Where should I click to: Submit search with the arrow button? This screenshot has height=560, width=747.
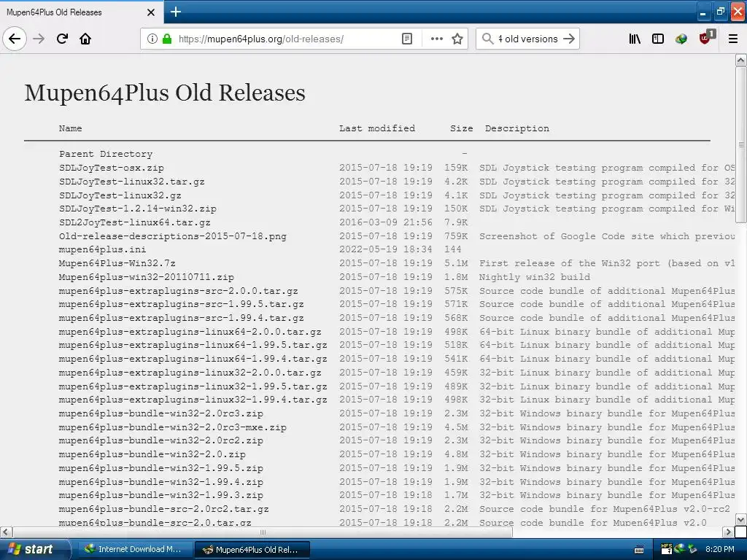(569, 39)
